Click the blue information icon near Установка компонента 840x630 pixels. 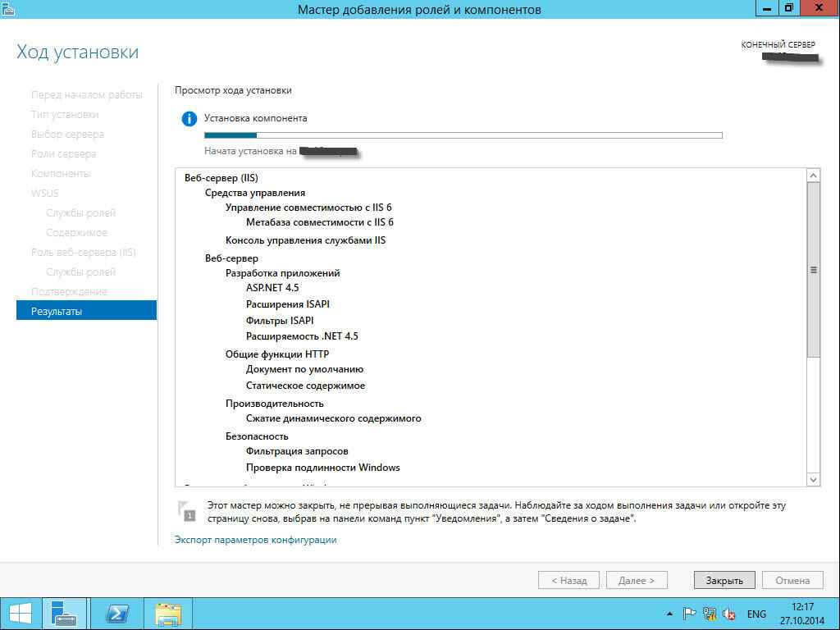point(189,118)
